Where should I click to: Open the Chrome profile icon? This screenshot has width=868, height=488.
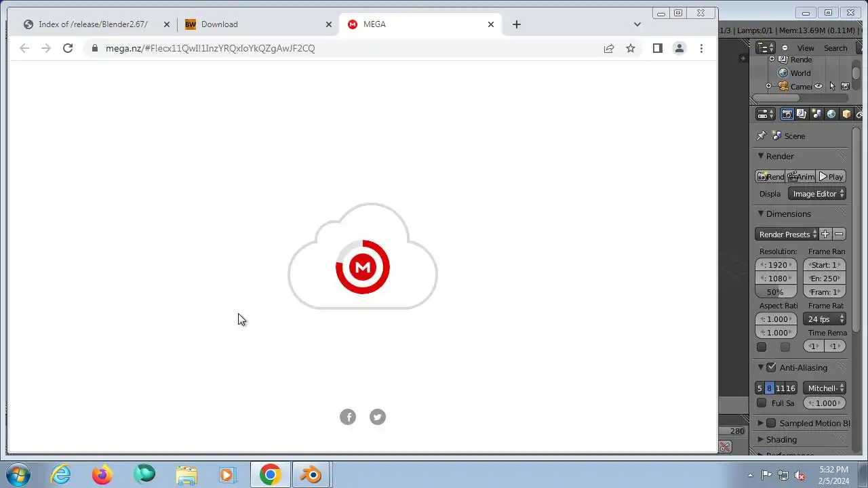point(679,48)
